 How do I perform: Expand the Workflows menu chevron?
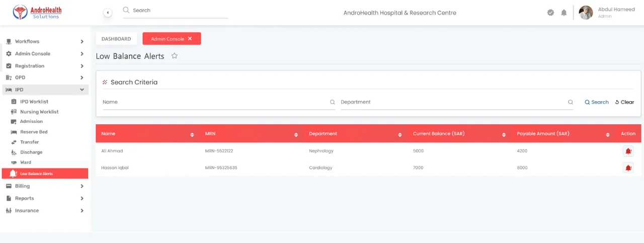tap(82, 41)
